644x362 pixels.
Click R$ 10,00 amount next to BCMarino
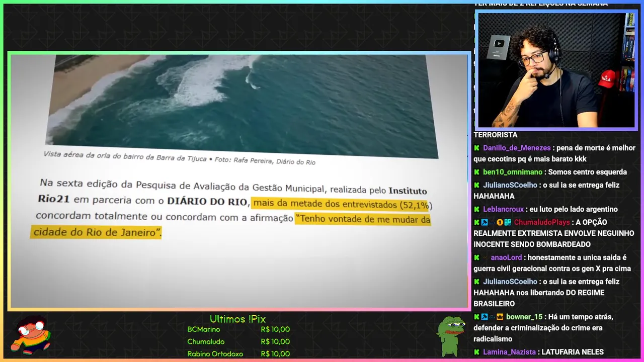(275, 329)
